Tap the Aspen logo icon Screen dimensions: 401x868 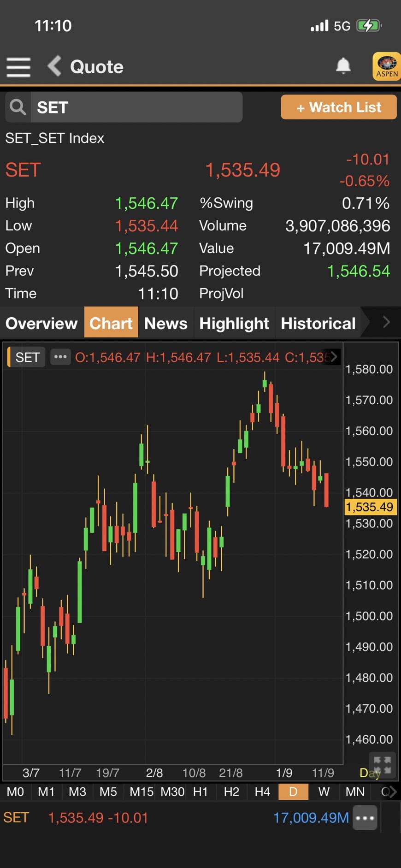[386, 66]
